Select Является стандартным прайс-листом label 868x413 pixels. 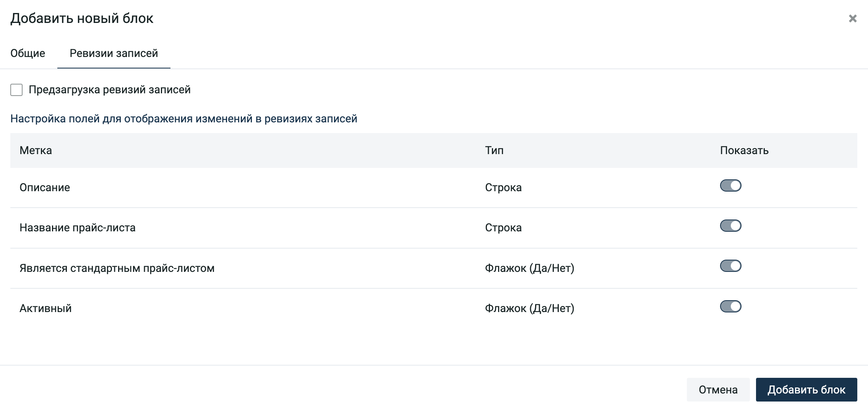pyautogui.click(x=117, y=268)
